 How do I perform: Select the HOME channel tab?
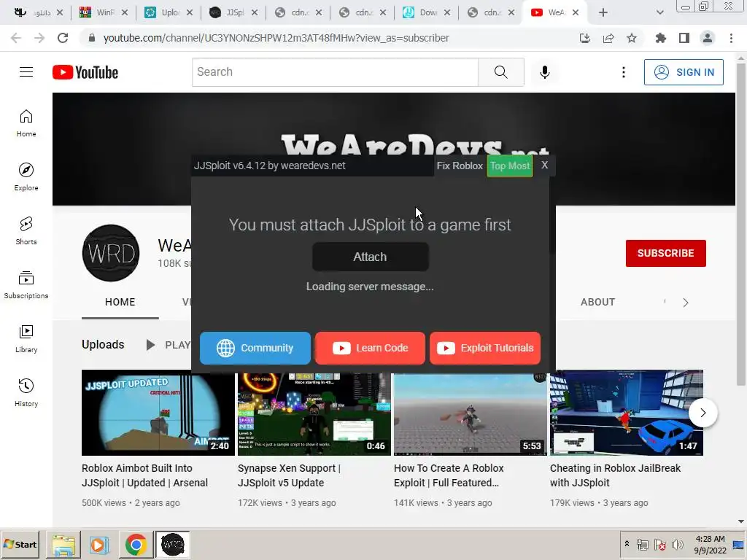click(120, 302)
